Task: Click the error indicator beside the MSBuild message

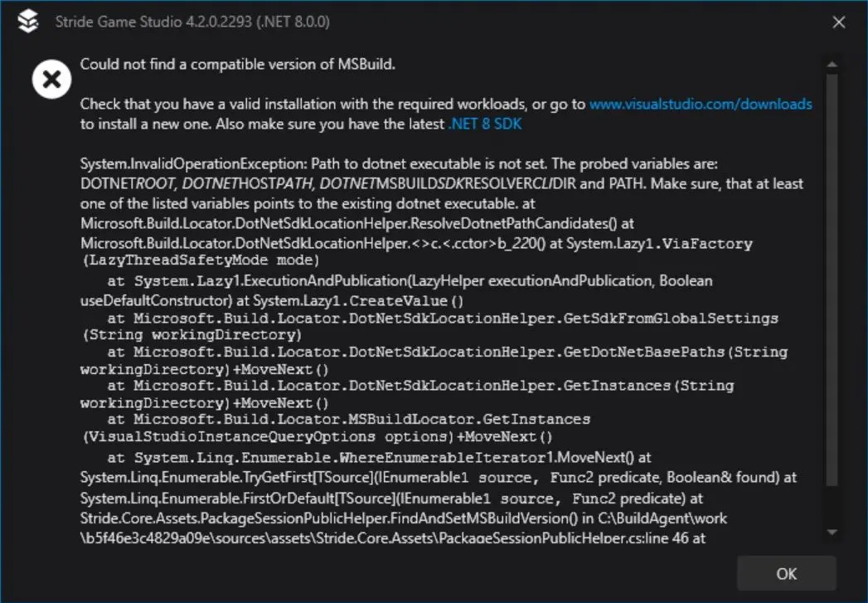Action: point(51,79)
